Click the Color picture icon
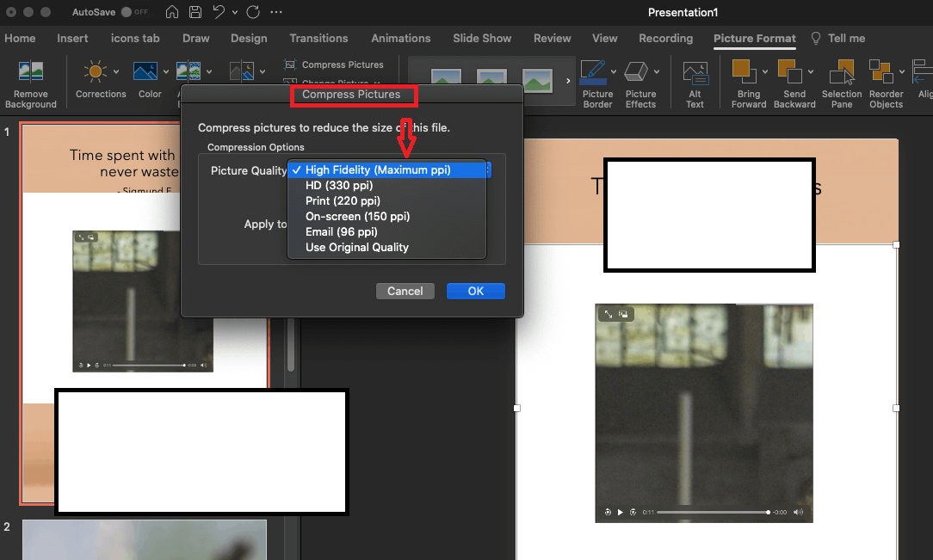933x560 pixels. [x=145, y=71]
